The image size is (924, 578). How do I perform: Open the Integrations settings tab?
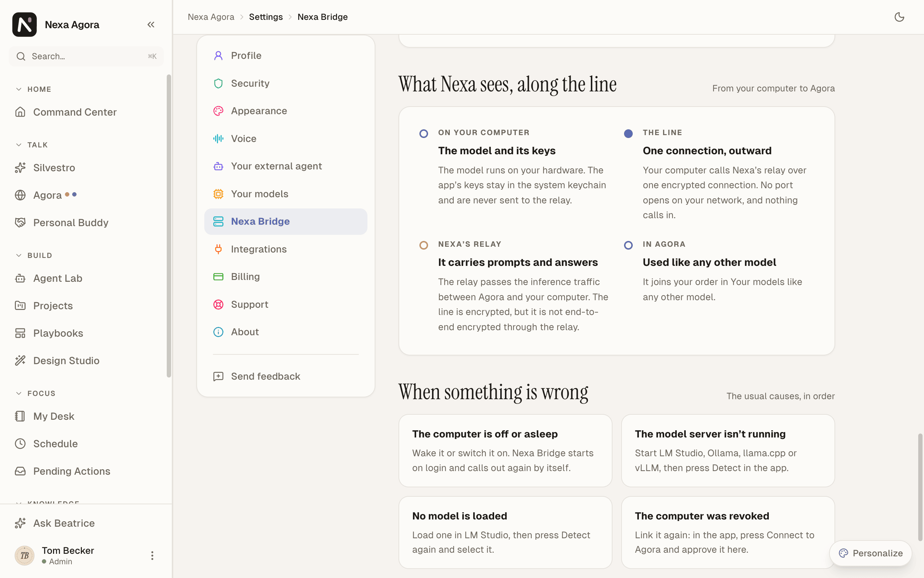pos(286,249)
